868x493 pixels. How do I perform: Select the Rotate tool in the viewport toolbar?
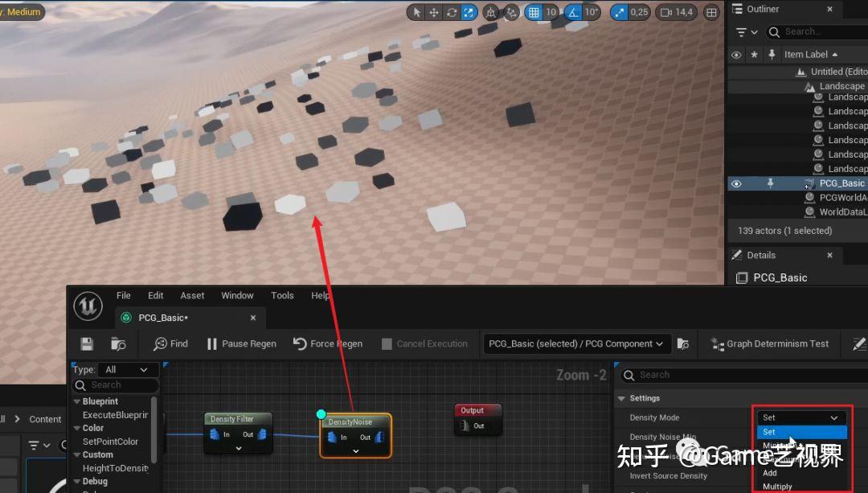(452, 12)
